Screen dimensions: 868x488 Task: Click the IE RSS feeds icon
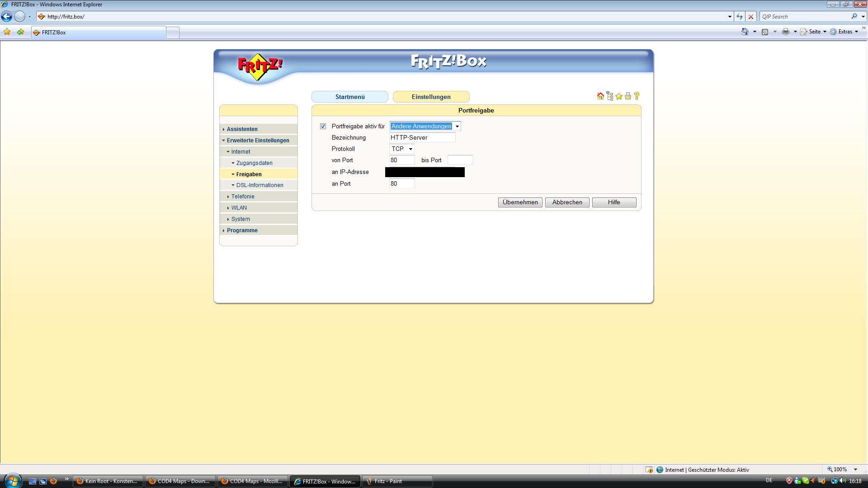765,32
